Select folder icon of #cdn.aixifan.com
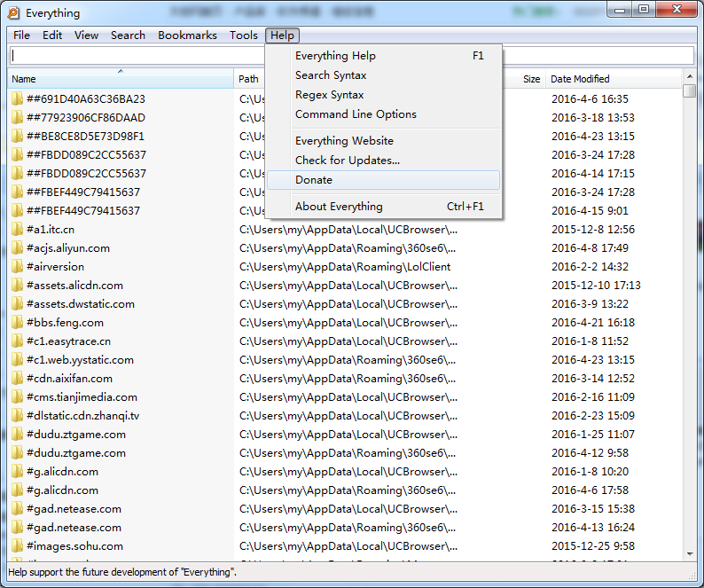The width and height of the screenshot is (704, 588). point(17,378)
